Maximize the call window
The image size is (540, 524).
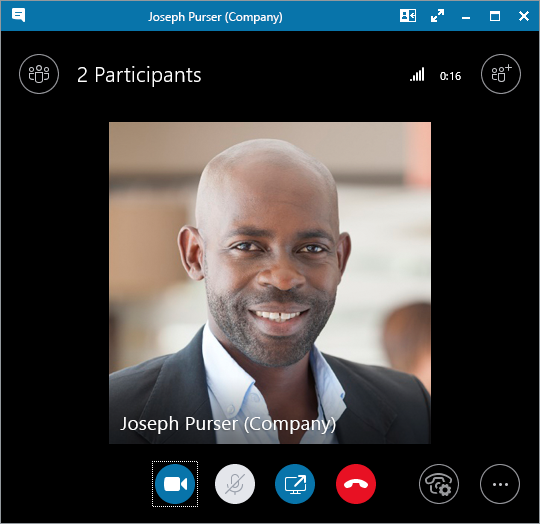pyautogui.click(x=495, y=16)
